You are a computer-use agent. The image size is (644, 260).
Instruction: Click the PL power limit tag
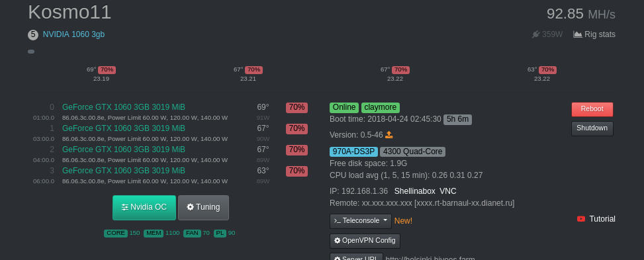[x=220, y=234]
